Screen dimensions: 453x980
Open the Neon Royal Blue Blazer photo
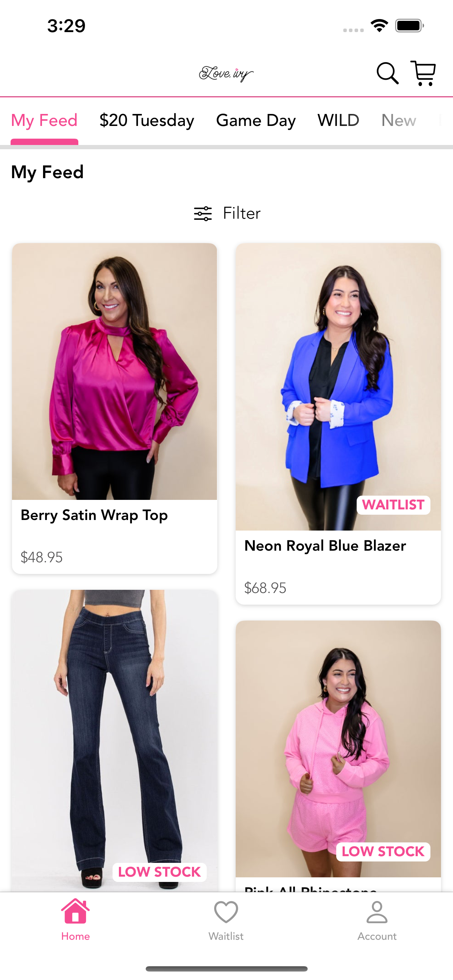pos(338,387)
